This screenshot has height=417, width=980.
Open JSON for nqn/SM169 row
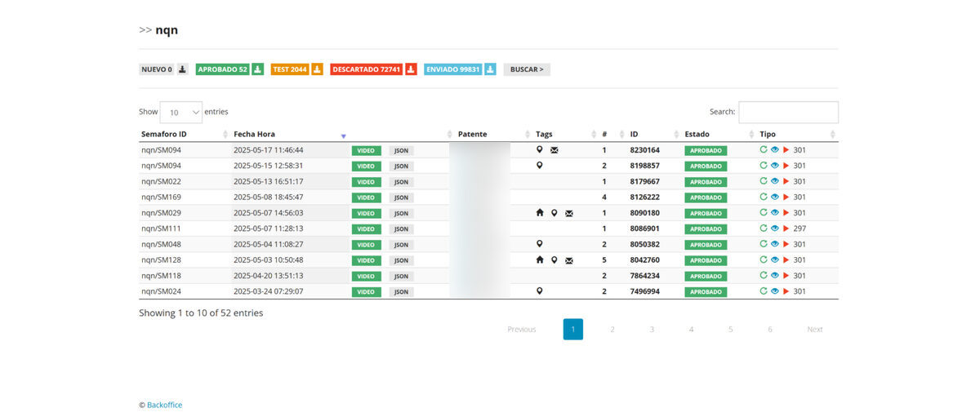pos(401,197)
